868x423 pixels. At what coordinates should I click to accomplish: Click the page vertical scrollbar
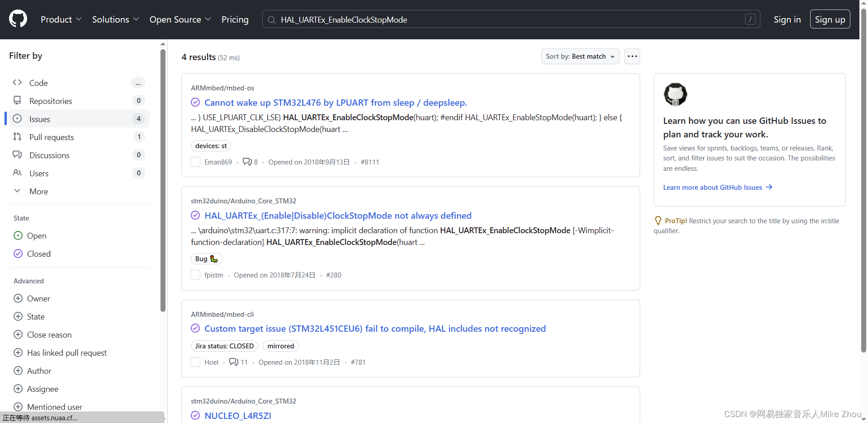863,181
